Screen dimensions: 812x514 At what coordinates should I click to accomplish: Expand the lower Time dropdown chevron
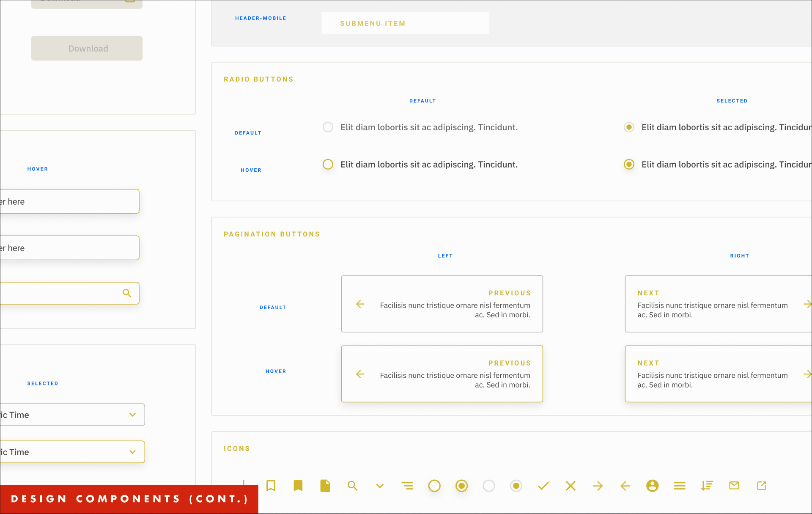coord(132,452)
